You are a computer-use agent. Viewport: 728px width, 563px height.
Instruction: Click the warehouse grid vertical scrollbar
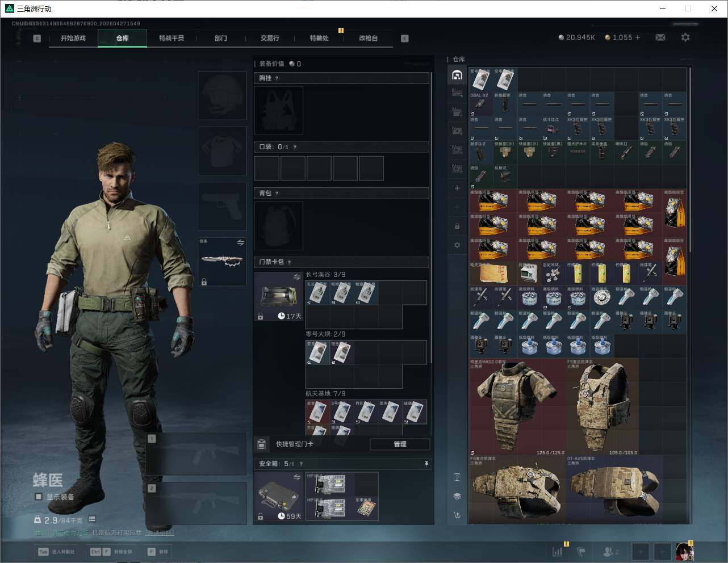click(x=690, y=159)
